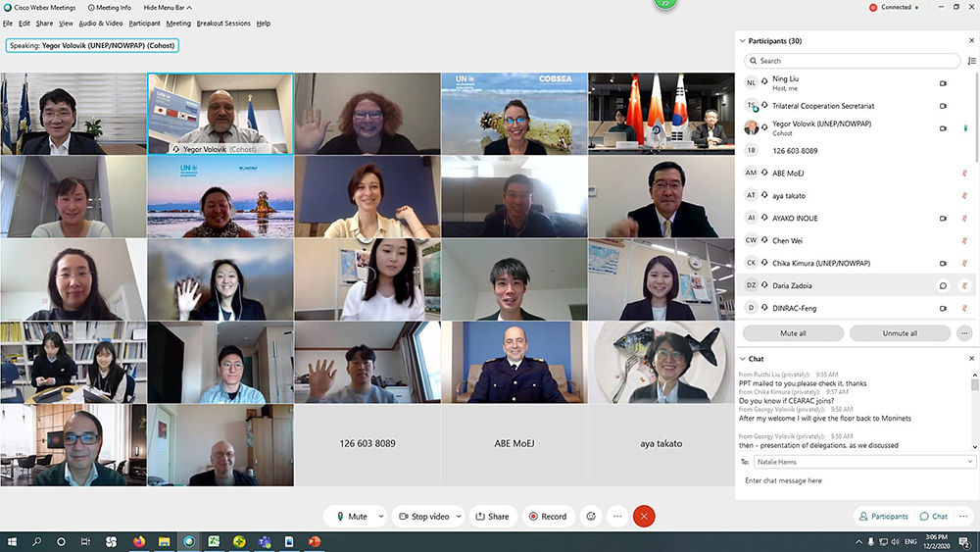Open the video options arrow beside Stop video
Viewport: 980px width, 552px height.
tap(459, 517)
